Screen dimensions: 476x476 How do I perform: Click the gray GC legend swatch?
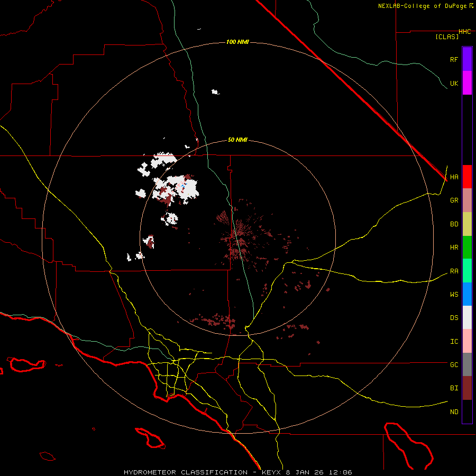coord(466,364)
